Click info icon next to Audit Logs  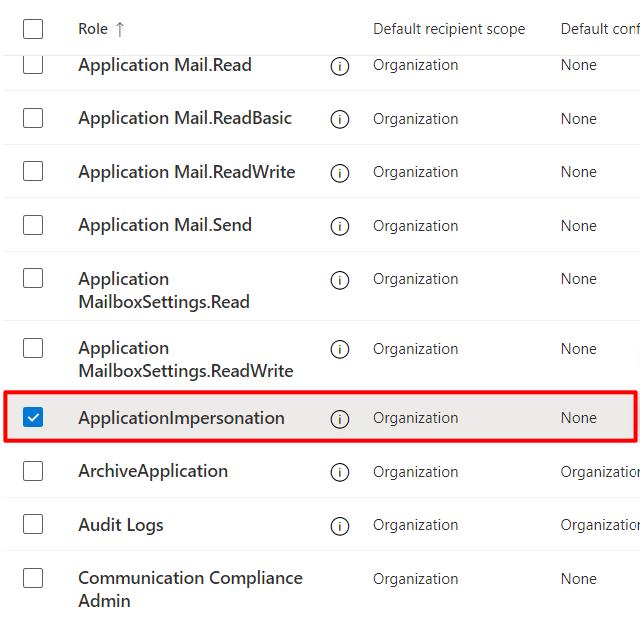point(340,526)
